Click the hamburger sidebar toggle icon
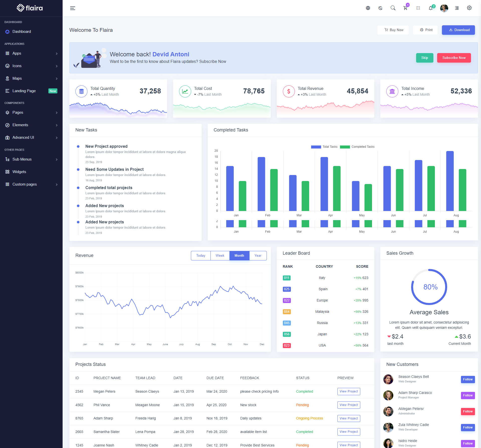The width and height of the screenshot is (481, 448). click(72, 8)
